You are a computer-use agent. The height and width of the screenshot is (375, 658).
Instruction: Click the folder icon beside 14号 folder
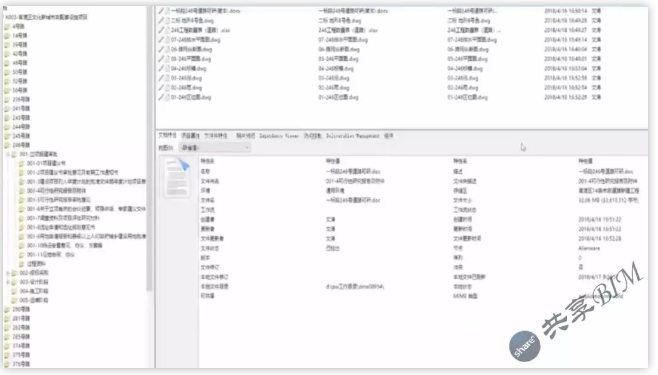click(x=7, y=36)
